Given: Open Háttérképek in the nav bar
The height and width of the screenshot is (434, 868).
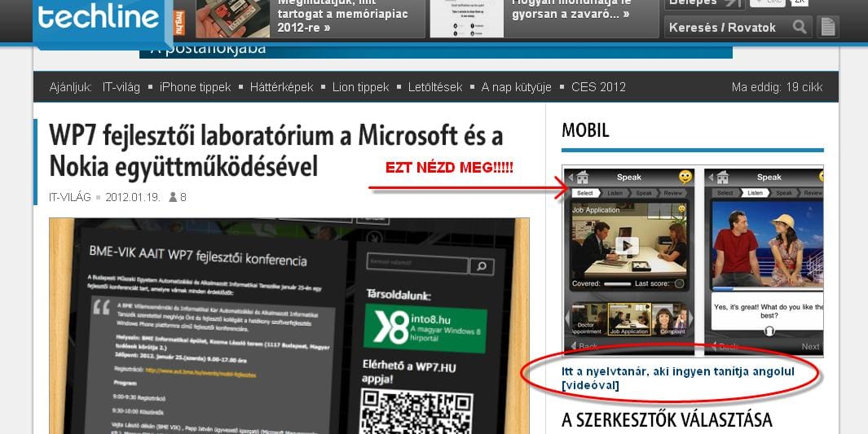Looking at the screenshot, I should pyautogui.click(x=282, y=87).
